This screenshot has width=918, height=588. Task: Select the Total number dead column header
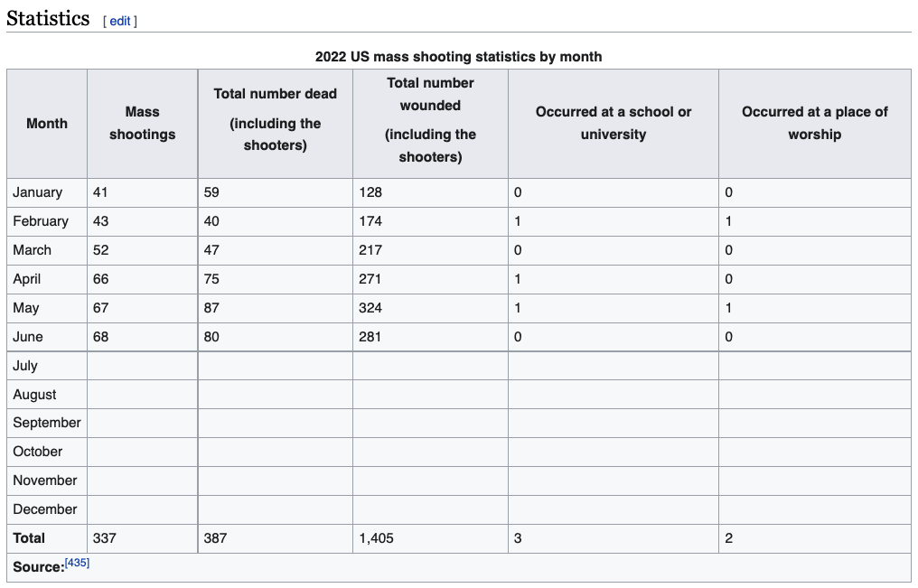point(275,119)
